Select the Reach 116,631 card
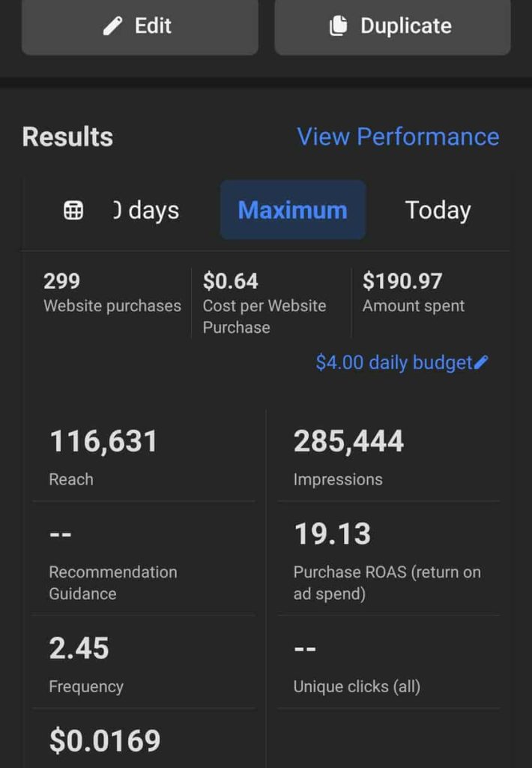 tap(142, 456)
